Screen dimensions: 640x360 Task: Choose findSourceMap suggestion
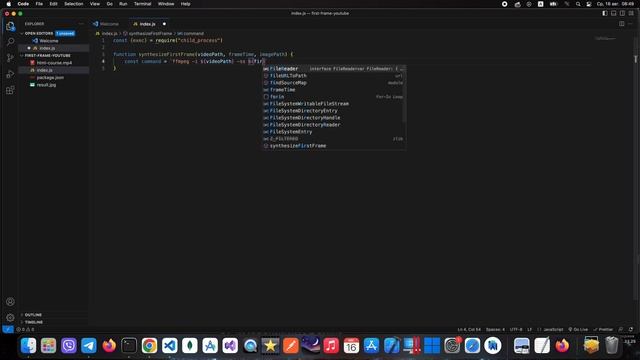point(334,83)
